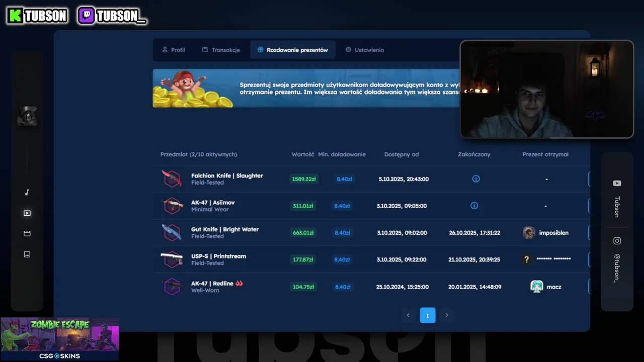Click the AK-47 Redline item icon

tap(172, 287)
